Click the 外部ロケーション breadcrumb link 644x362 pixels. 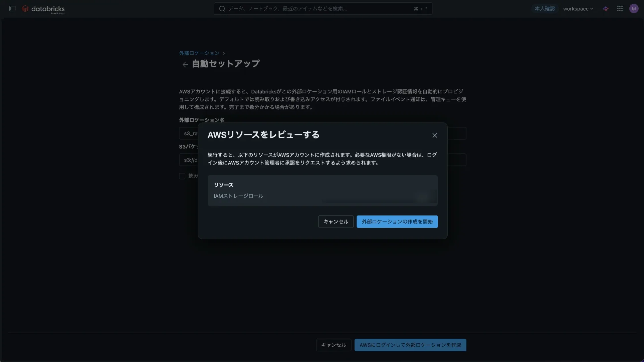click(x=199, y=53)
